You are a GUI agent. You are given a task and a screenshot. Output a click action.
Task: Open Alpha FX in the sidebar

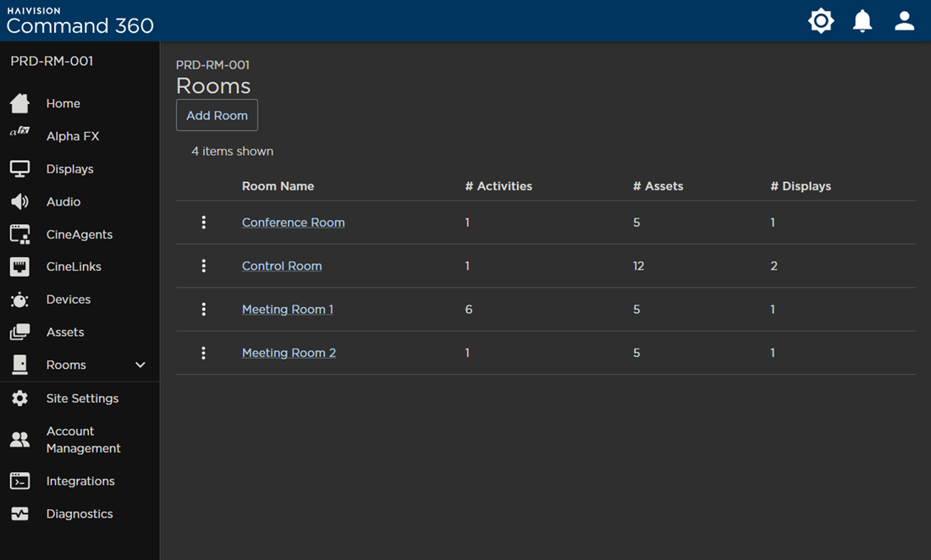click(73, 136)
